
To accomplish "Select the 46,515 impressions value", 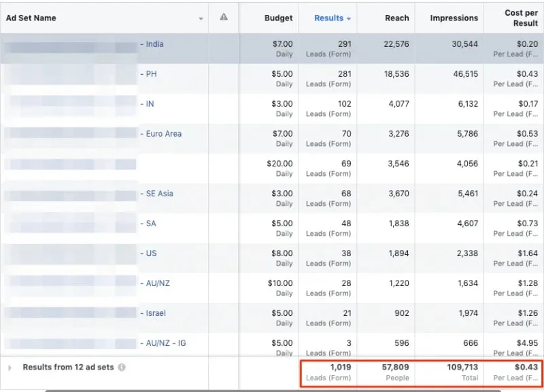I will click(465, 74).
